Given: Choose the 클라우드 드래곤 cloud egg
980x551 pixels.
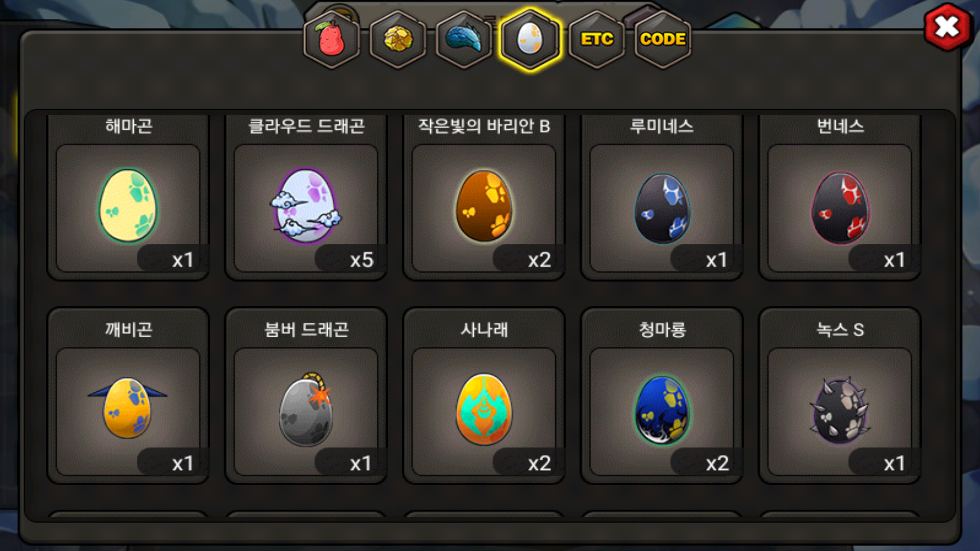Looking at the screenshot, I should click(x=306, y=206).
